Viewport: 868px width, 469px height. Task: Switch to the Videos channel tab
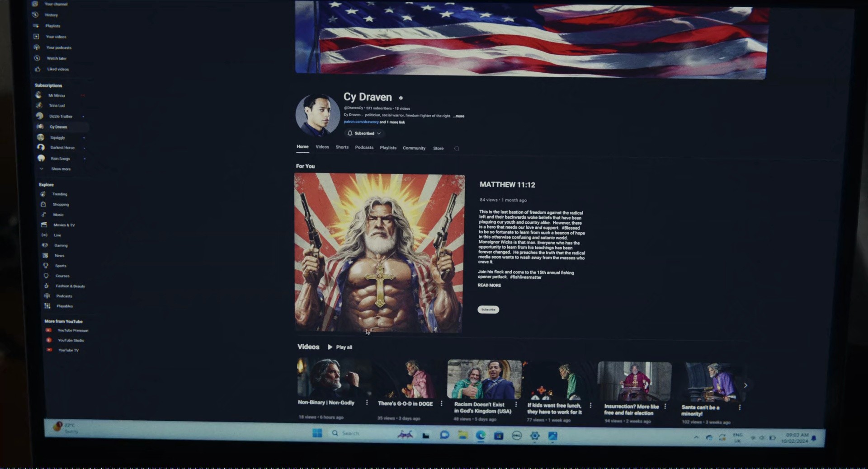click(322, 147)
